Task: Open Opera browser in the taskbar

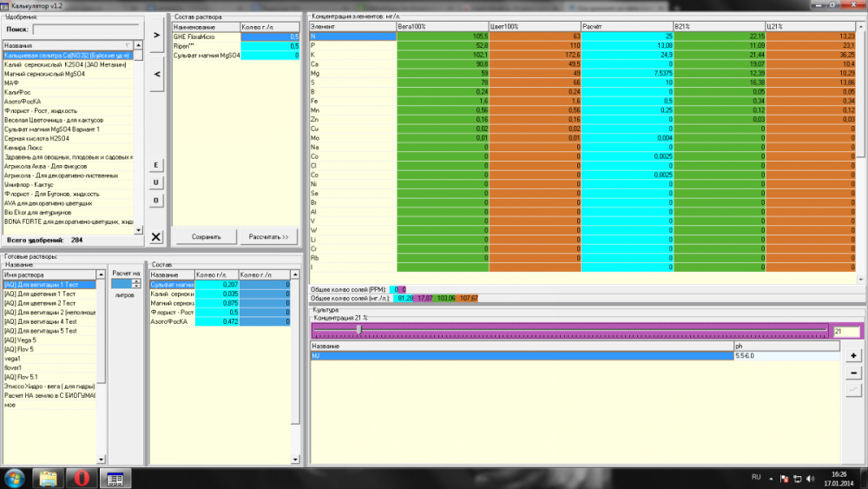Action: pyautogui.click(x=82, y=478)
